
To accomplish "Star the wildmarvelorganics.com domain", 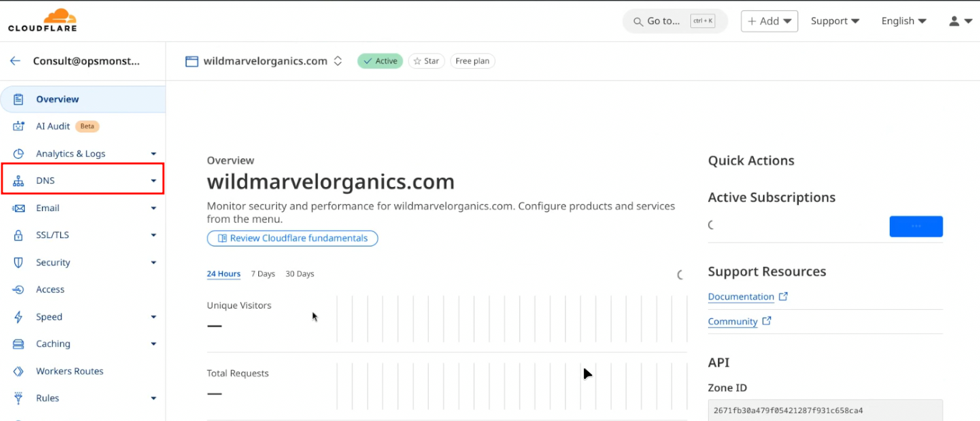I will pos(426,61).
